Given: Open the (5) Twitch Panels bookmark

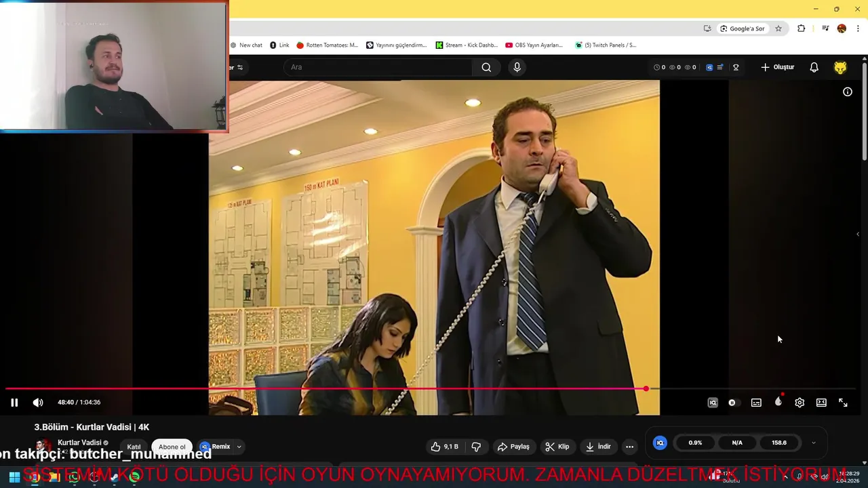Looking at the screenshot, I should coord(606,45).
